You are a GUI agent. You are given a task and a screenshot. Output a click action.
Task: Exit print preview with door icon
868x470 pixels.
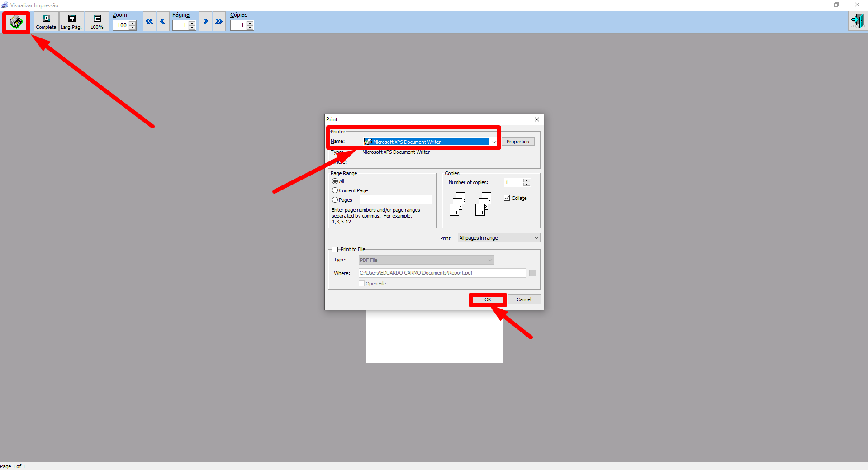click(857, 21)
